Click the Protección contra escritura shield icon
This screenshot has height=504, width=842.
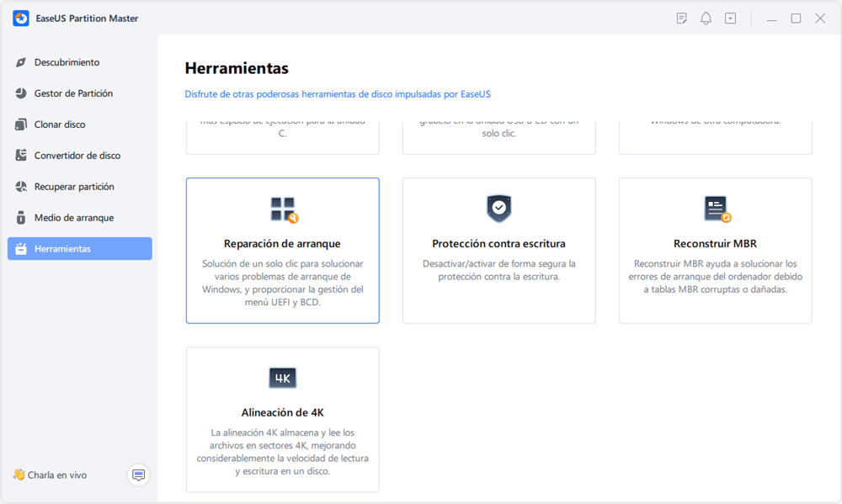(x=498, y=209)
